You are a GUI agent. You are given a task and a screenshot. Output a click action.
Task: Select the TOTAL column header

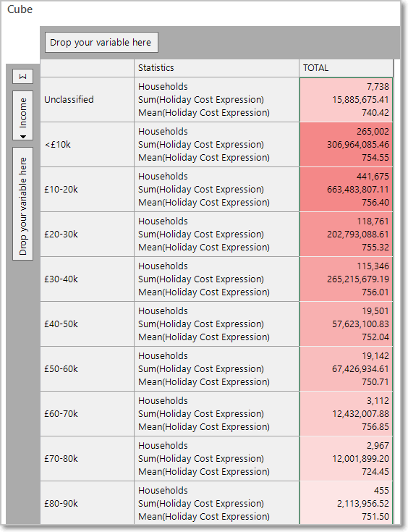[346, 68]
